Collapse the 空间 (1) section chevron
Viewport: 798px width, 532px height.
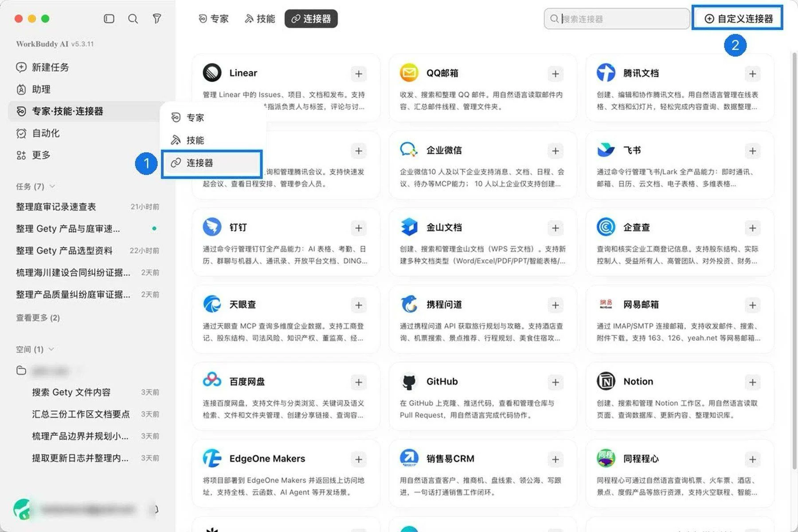[x=51, y=349]
